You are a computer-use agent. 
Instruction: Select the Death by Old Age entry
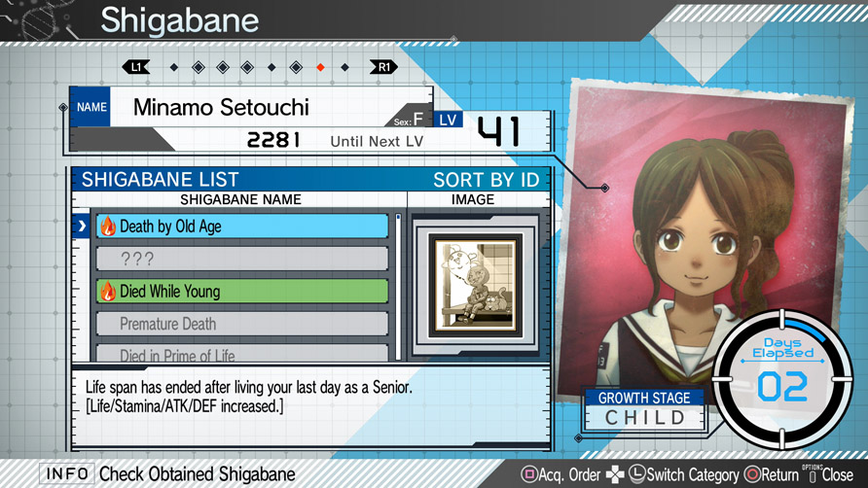tap(242, 227)
